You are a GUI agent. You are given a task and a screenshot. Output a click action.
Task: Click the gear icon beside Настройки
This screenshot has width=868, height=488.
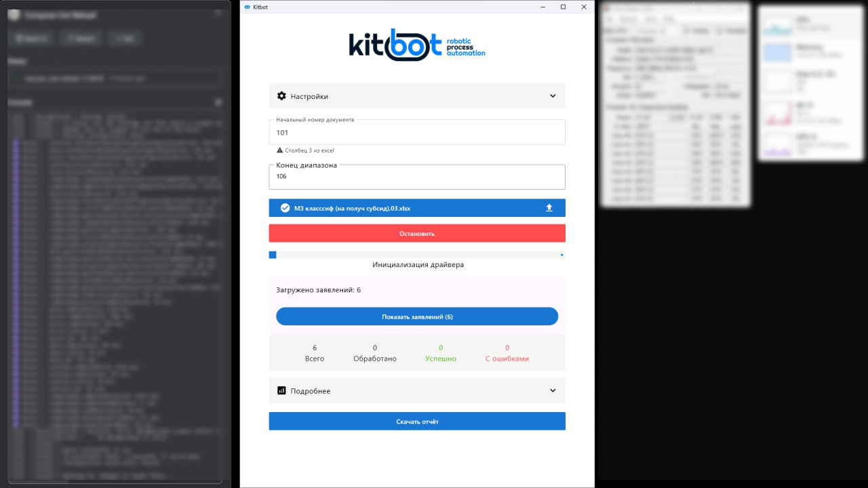[x=281, y=96]
